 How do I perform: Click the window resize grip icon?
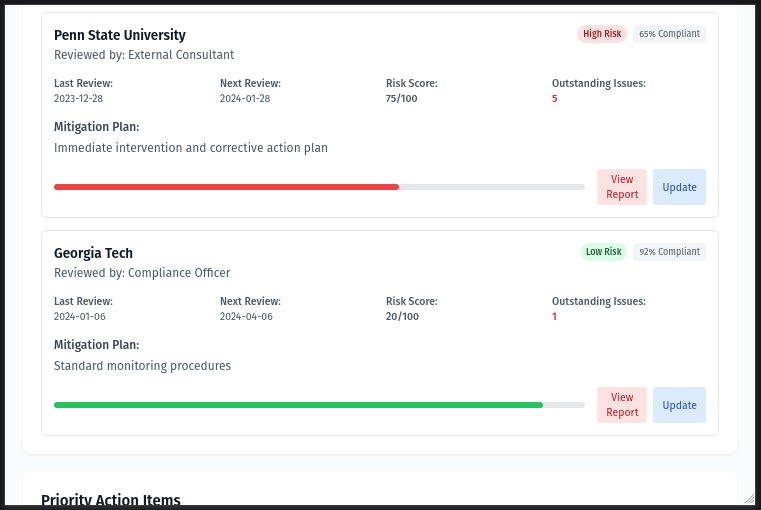(x=750, y=498)
